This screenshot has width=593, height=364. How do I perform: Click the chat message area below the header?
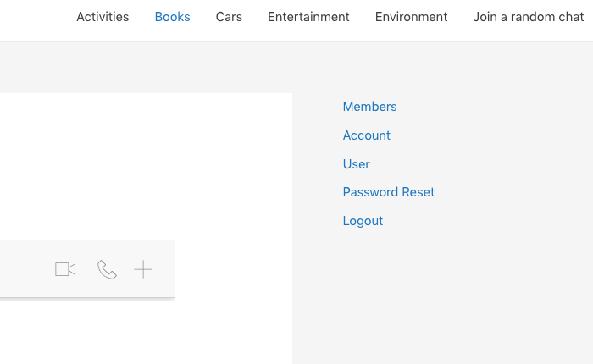[x=87, y=333]
